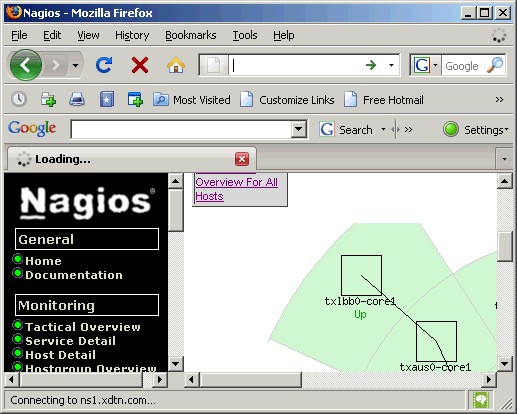Screen dimensions: 517x414
Task: Open the Free Hotmail bookmark
Action: coord(384,100)
